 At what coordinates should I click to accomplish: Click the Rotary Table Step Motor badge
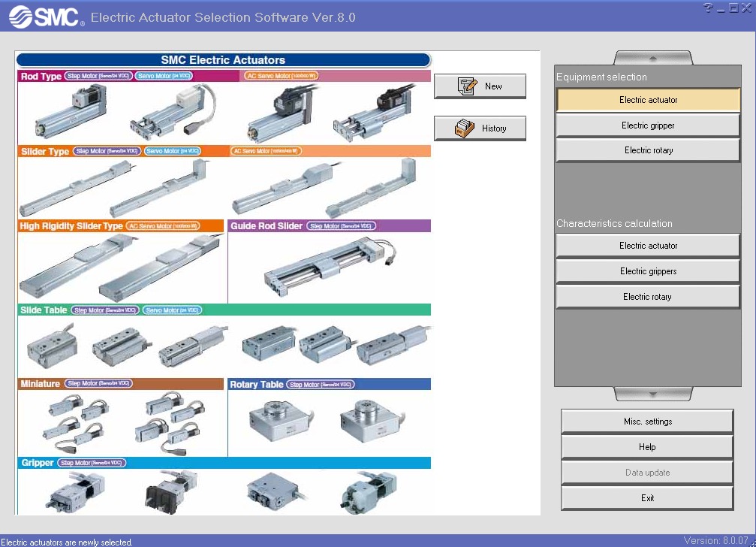click(321, 385)
